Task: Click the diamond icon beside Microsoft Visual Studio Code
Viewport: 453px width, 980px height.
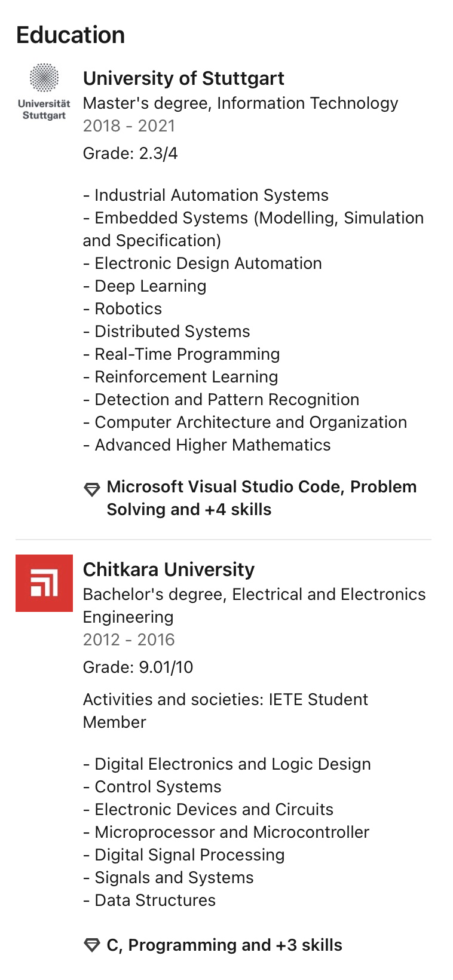Action: point(91,490)
